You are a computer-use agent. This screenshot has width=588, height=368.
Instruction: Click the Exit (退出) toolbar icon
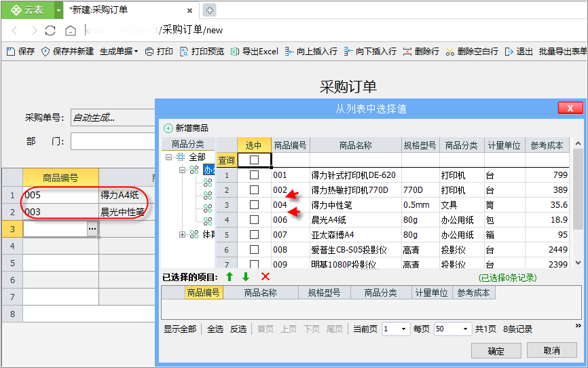(x=519, y=52)
